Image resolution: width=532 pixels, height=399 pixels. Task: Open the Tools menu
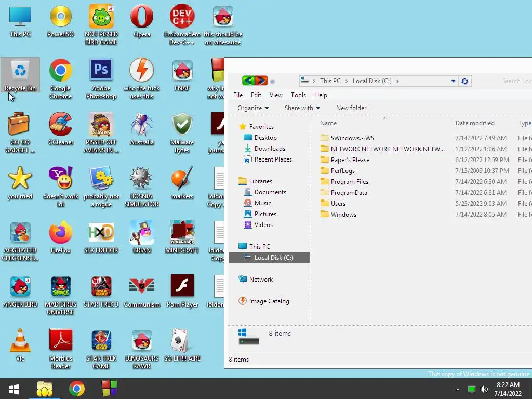tap(298, 95)
